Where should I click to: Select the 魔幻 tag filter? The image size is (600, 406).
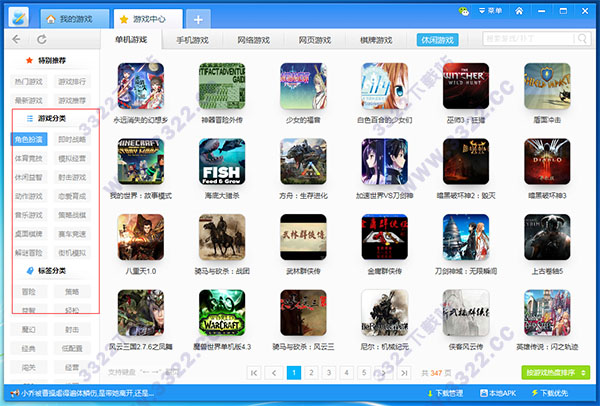[29, 329]
